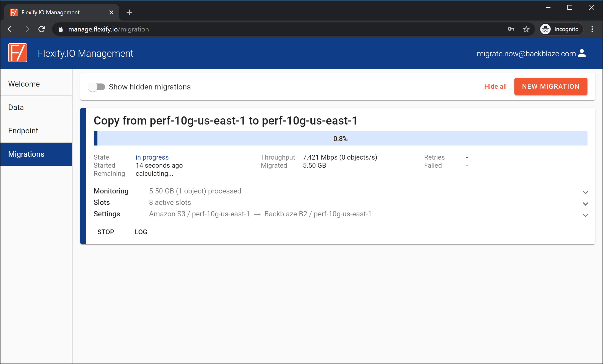This screenshot has width=603, height=364.
Task: Open the Data sidebar item
Action: pyautogui.click(x=37, y=107)
